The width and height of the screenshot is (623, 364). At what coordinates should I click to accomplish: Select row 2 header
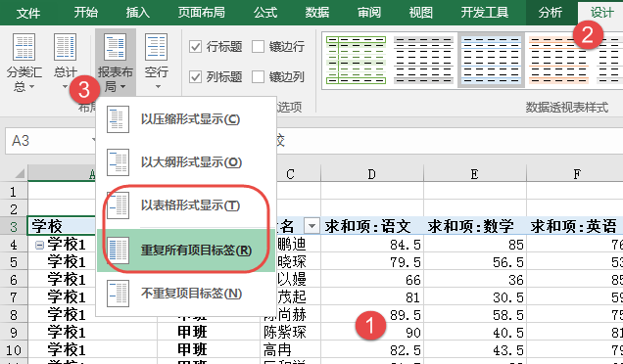coord(14,208)
